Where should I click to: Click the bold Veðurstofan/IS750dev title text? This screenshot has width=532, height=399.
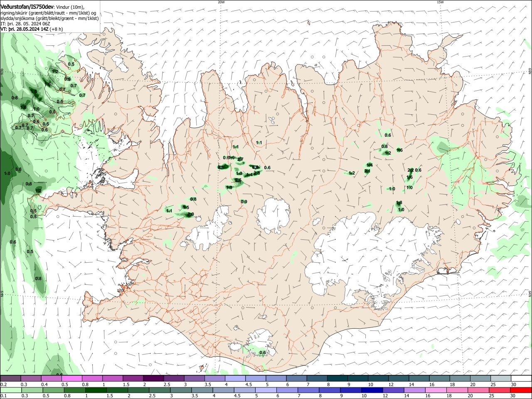(27, 7)
